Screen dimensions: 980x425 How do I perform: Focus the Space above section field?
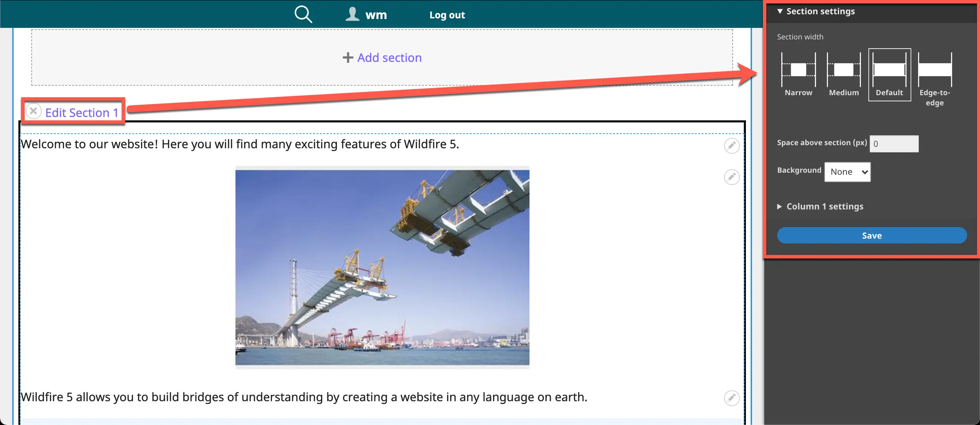click(894, 144)
